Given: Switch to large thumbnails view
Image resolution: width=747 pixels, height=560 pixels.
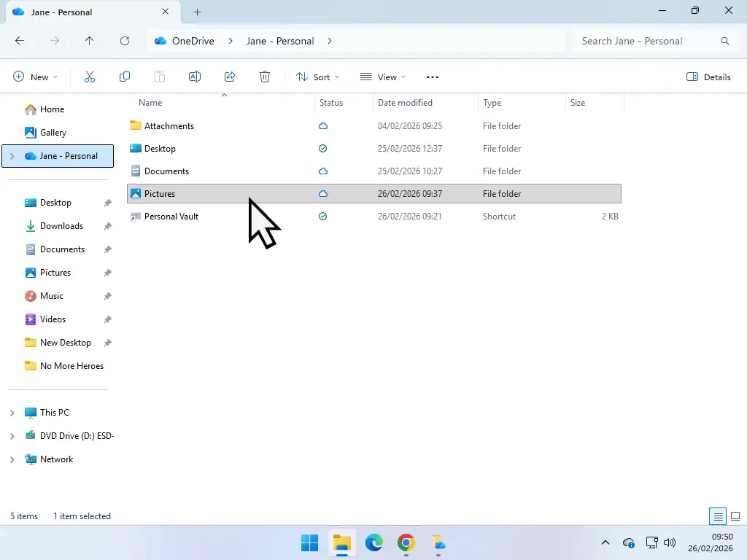Looking at the screenshot, I should tap(735, 516).
